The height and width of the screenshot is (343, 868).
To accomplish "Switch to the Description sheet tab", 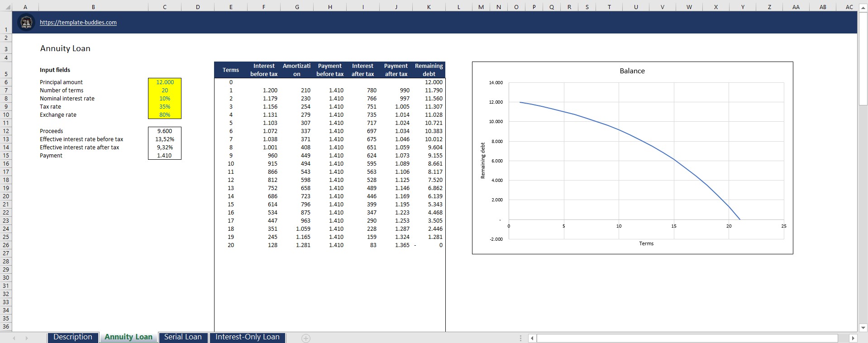I will pos(73,337).
